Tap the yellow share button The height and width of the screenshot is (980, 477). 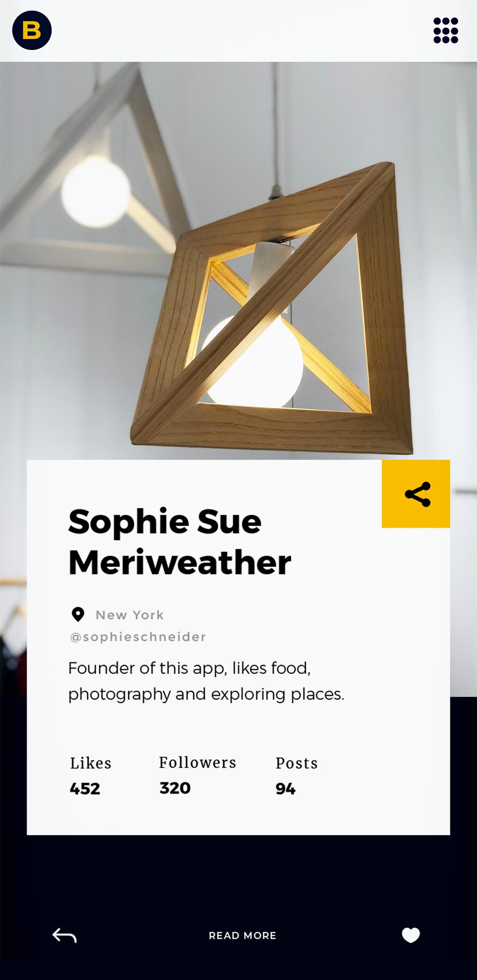coord(416,494)
